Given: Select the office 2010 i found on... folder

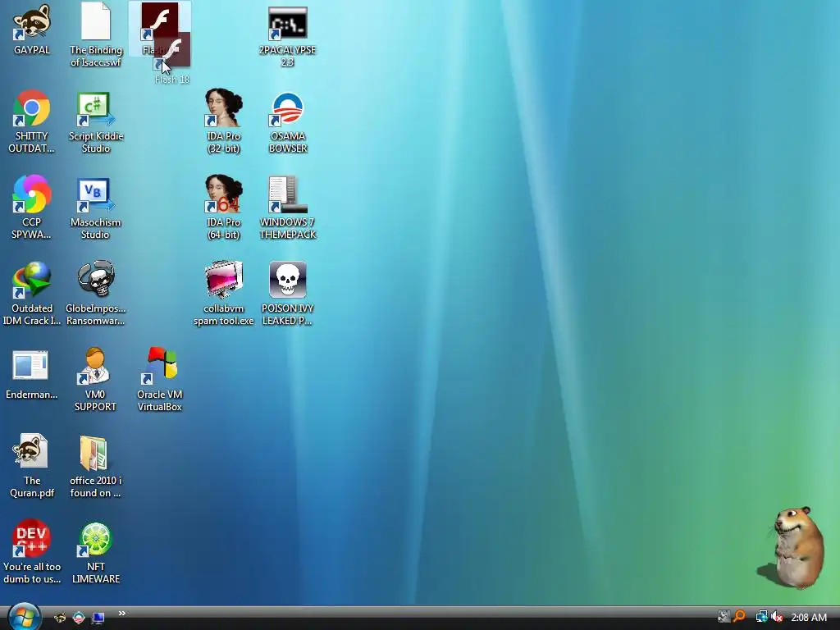Looking at the screenshot, I should tap(95, 466).
